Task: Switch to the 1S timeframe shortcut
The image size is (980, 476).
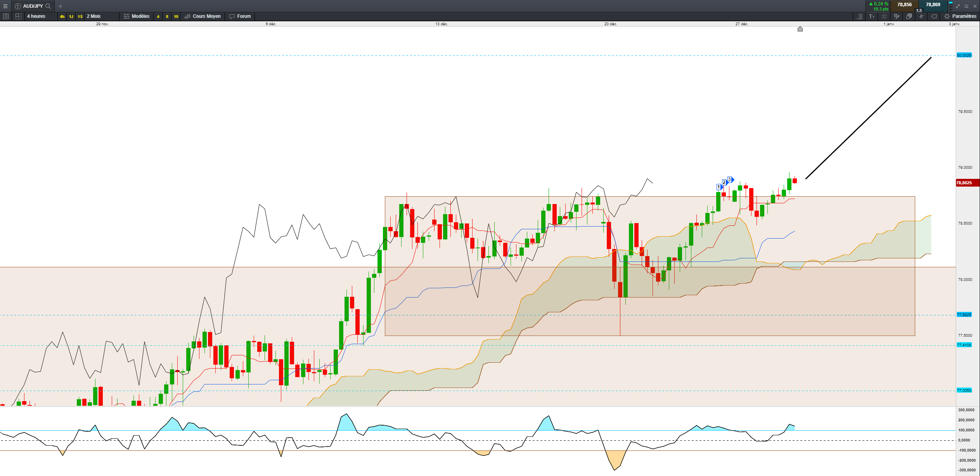Action: tap(80, 16)
